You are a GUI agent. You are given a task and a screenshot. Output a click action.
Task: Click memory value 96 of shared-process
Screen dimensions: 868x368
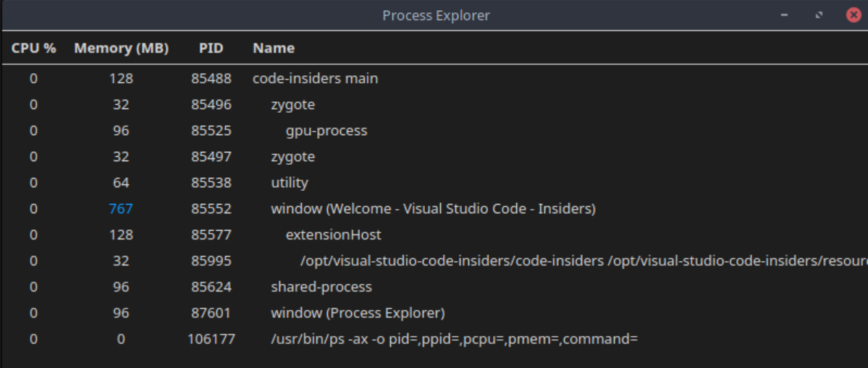[121, 287]
